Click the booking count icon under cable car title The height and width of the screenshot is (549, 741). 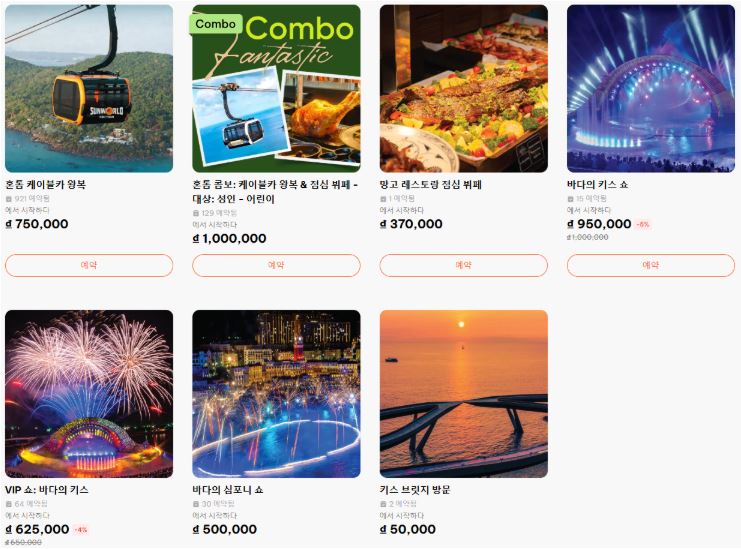[9, 199]
